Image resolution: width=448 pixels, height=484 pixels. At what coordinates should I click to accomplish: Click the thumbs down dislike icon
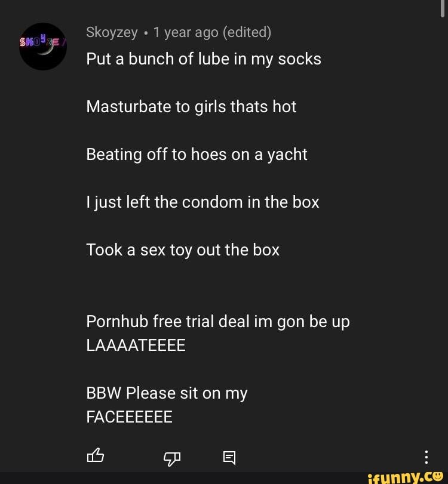(x=172, y=459)
